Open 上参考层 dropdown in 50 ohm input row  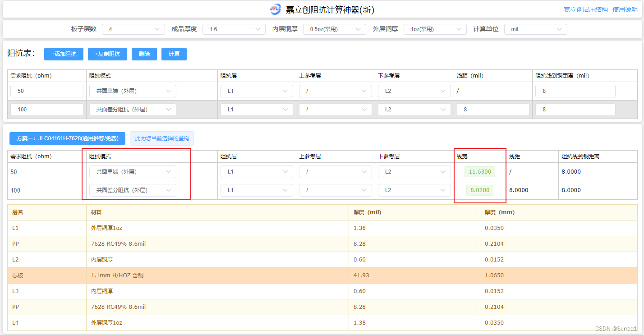(336, 91)
